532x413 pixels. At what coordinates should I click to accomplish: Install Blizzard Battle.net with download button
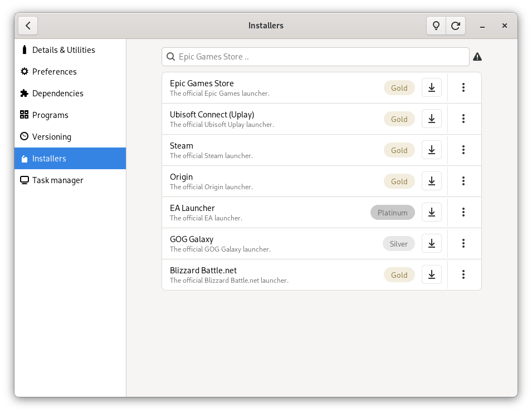tap(432, 274)
